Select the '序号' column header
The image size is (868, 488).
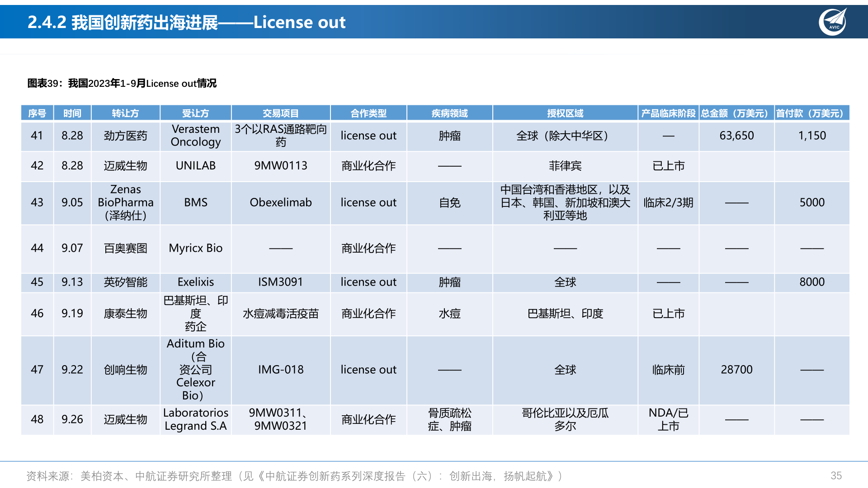(x=37, y=113)
